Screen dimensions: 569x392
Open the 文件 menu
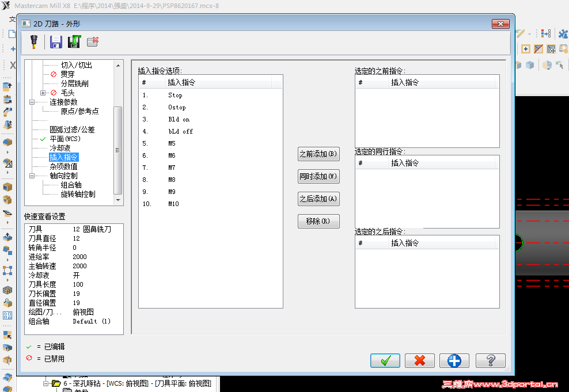[13, 19]
